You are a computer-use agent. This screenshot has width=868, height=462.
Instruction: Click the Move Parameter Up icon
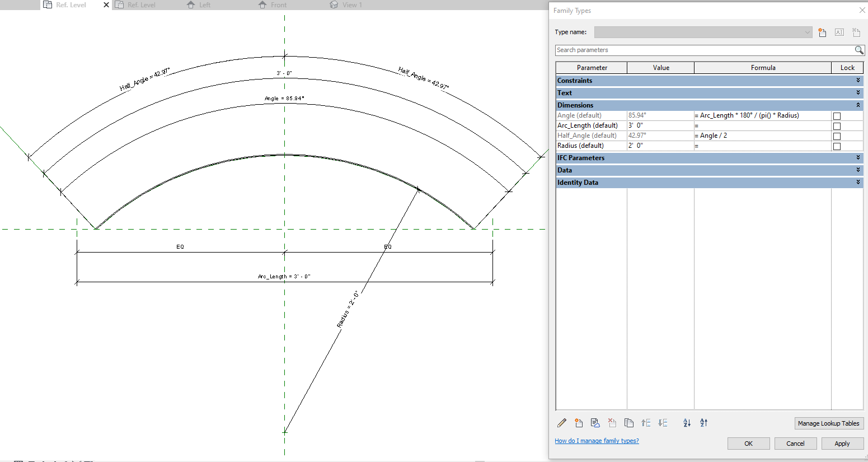coord(646,423)
